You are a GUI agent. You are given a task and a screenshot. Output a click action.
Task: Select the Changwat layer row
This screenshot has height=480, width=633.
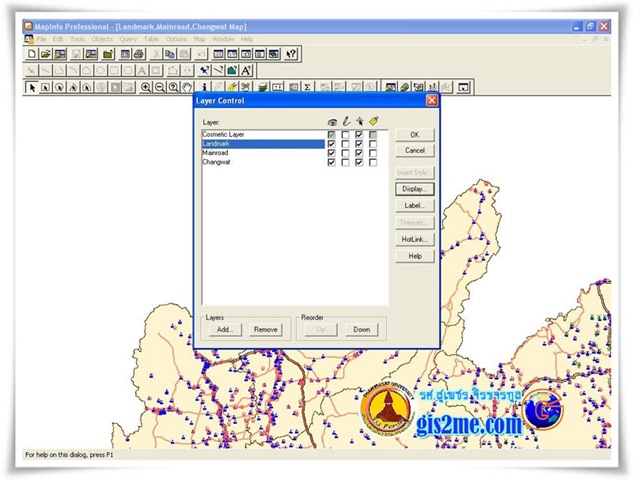click(263, 162)
